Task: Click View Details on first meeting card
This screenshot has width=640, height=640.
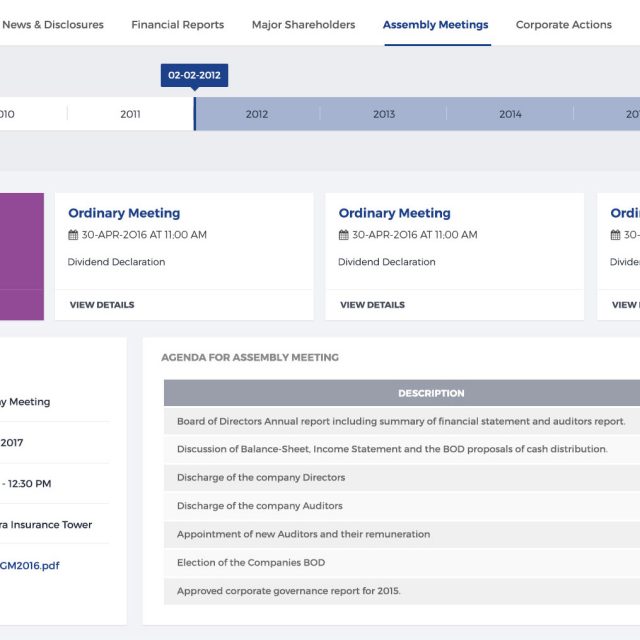Action: pos(102,305)
